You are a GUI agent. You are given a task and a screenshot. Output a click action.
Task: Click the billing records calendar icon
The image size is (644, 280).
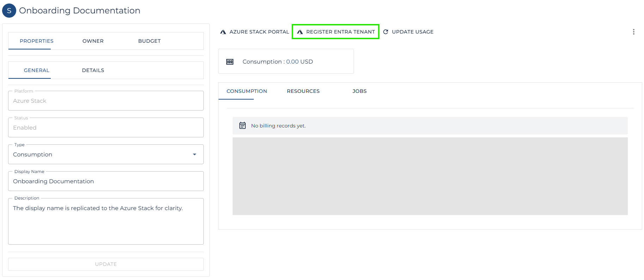click(243, 126)
